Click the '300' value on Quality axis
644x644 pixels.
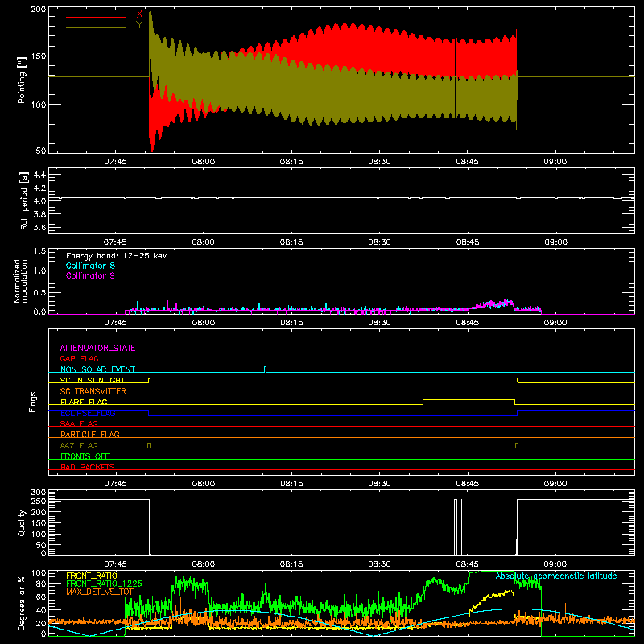coord(39,493)
